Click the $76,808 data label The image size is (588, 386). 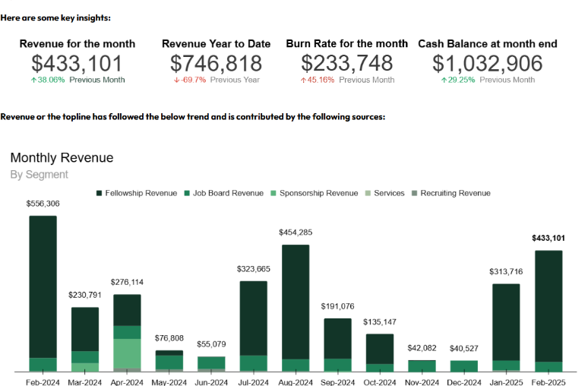click(169, 338)
